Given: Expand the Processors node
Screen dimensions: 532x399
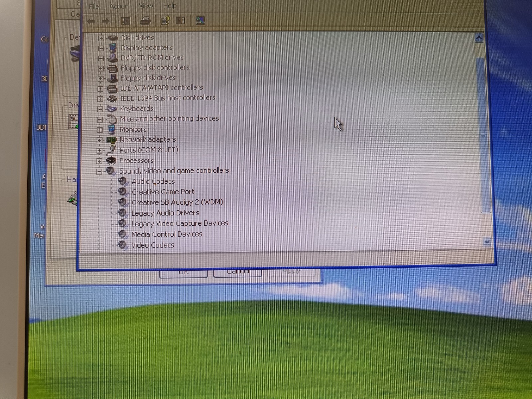Looking at the screenshot, I should pyautogui.click(x=99, y=161).
